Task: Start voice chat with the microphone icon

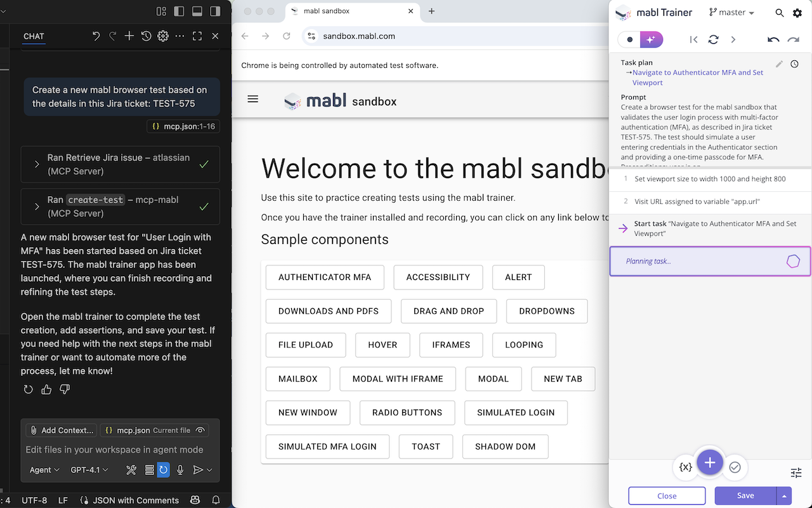Action: tap(180, 470)
